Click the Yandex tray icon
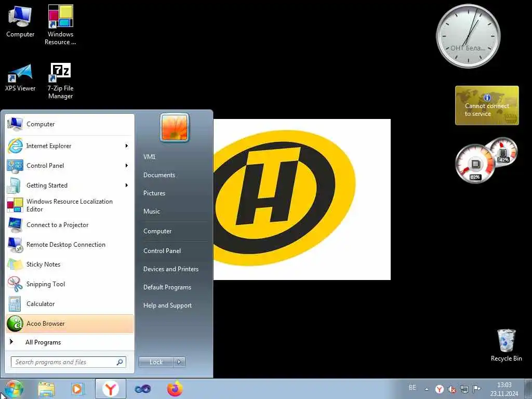This screenshot has width=532, height=399. point(440,389)
